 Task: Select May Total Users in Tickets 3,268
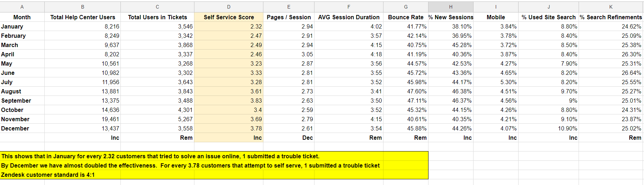pos(157,63)
